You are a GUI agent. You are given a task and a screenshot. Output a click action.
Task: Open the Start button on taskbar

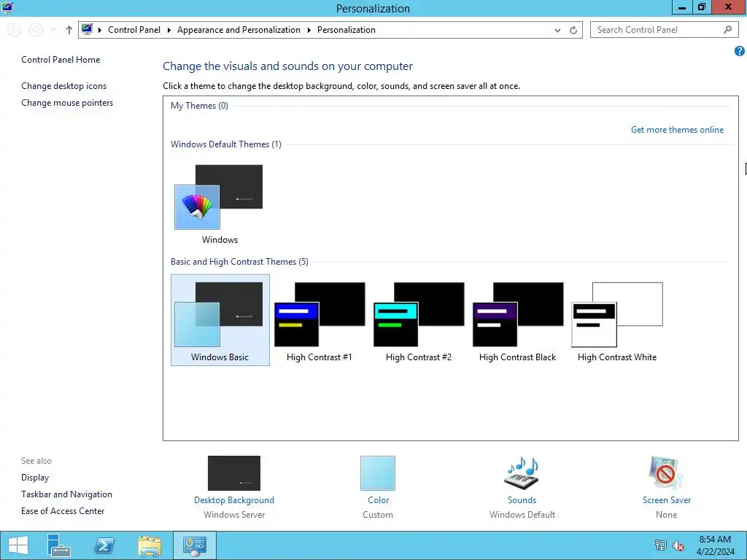point(18,545)
